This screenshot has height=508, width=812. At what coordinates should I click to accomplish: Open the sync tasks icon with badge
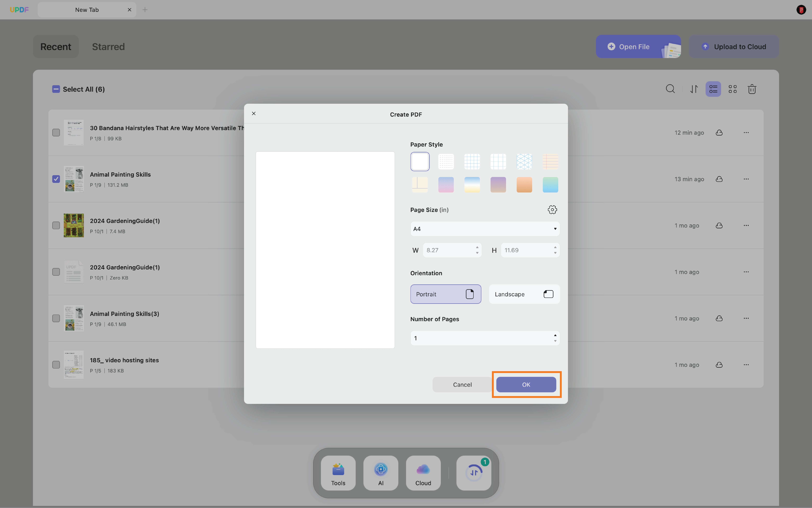click(x=474, y=473)
